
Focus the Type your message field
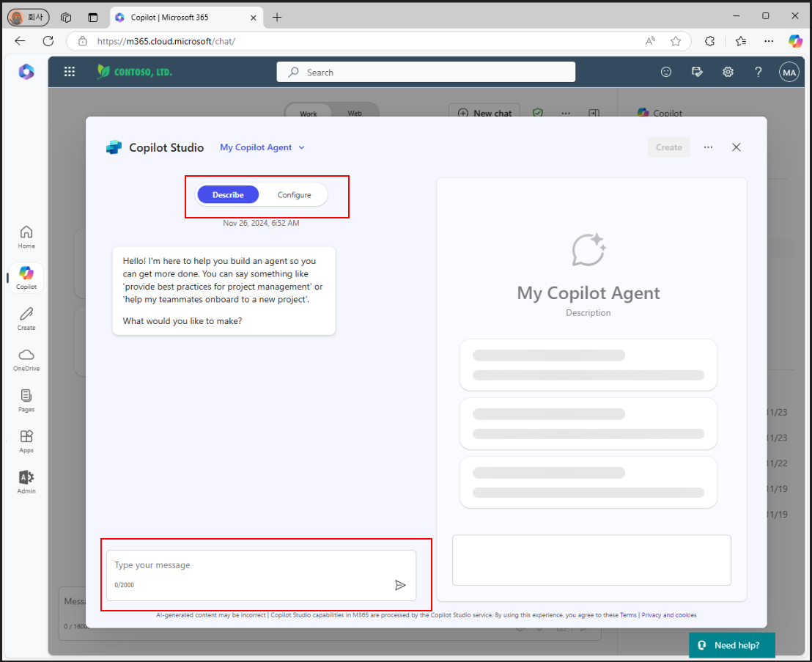(x=261, y=575)
